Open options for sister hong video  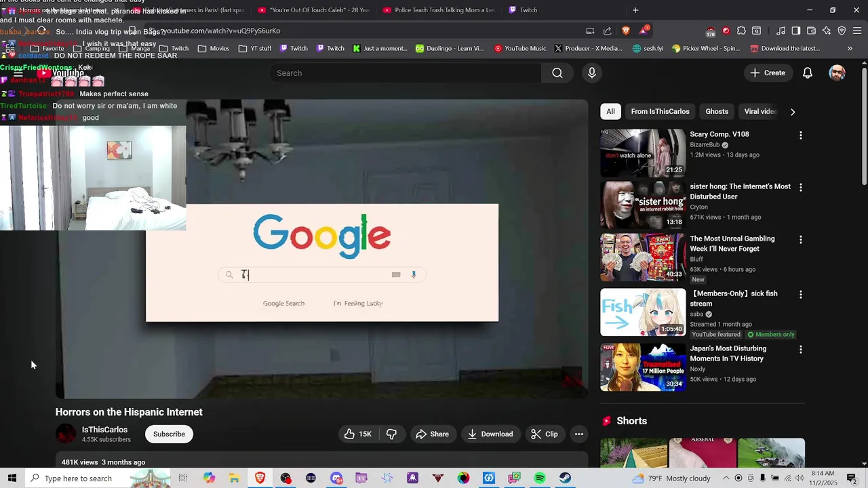point(801,188)
